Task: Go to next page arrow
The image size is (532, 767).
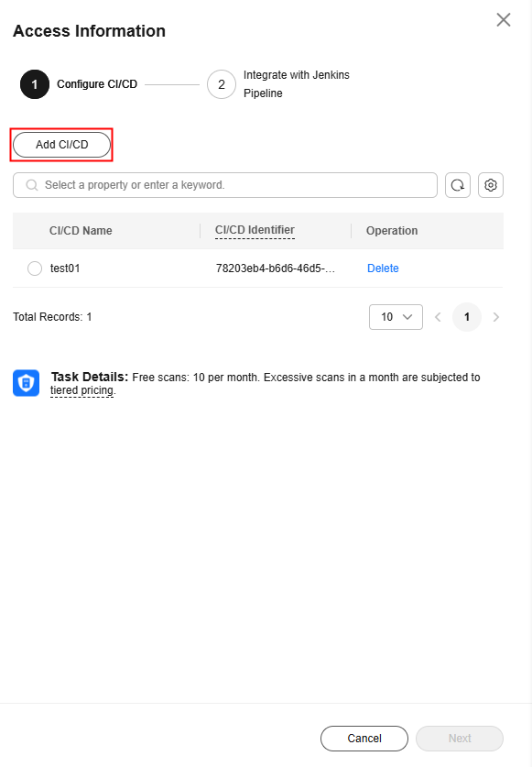Action: point(495,317)
